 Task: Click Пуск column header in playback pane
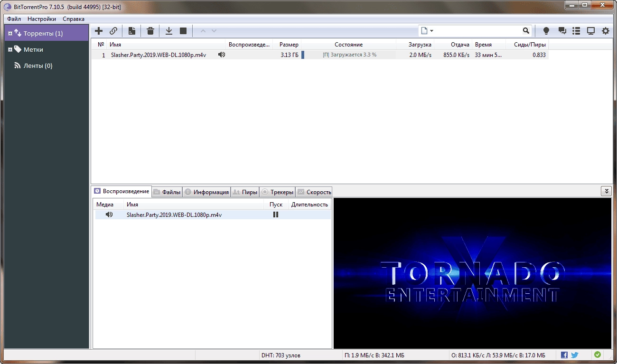pos(276,205)
